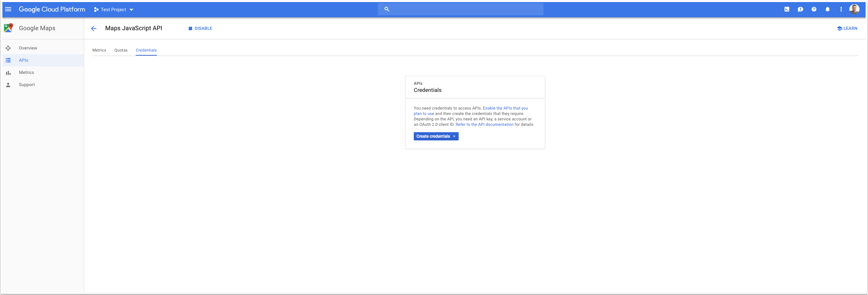Open the hamburger navigation menu
The width and height of the screenshot is (868, 295).
tap(8, 9)
